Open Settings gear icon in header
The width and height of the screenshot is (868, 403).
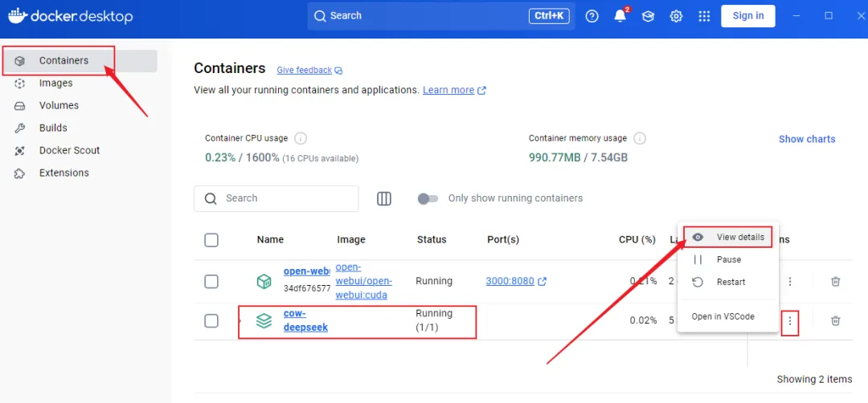coord(676,16)
